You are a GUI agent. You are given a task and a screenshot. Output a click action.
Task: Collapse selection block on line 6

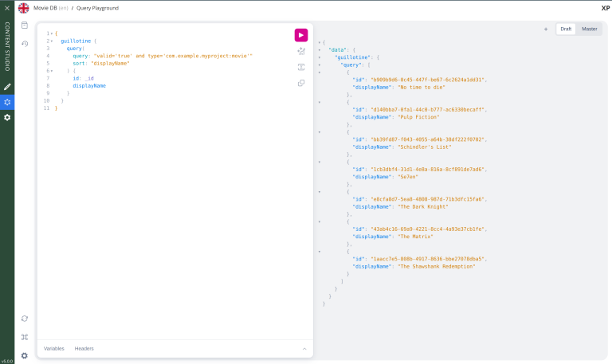52,71
